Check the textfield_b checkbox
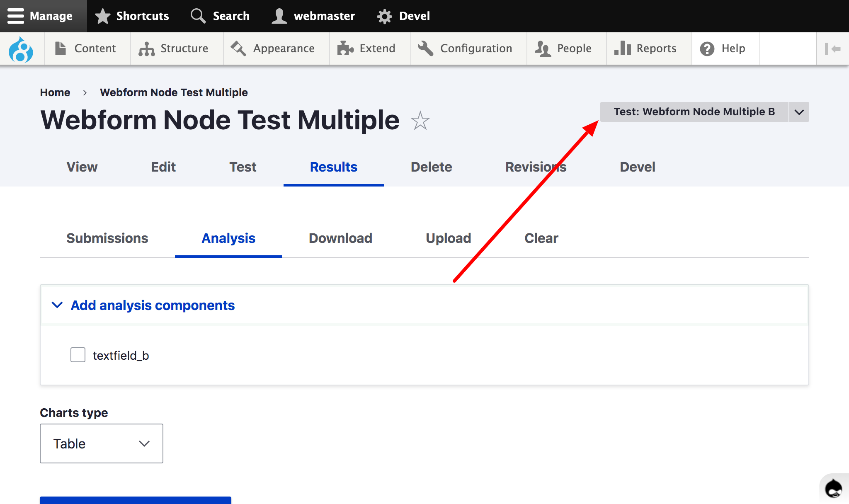This screenshot has width=849, height=504. tap(78, 355)
